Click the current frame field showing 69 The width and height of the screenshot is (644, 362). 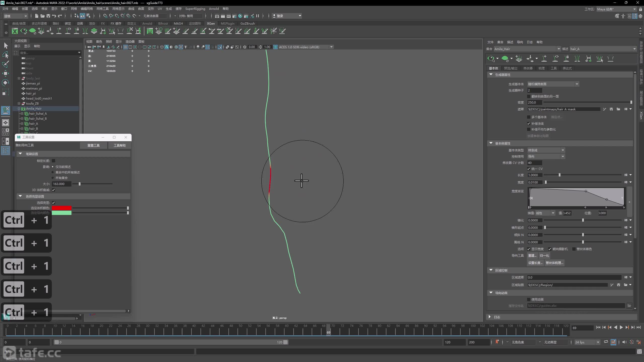pos(582,328)
